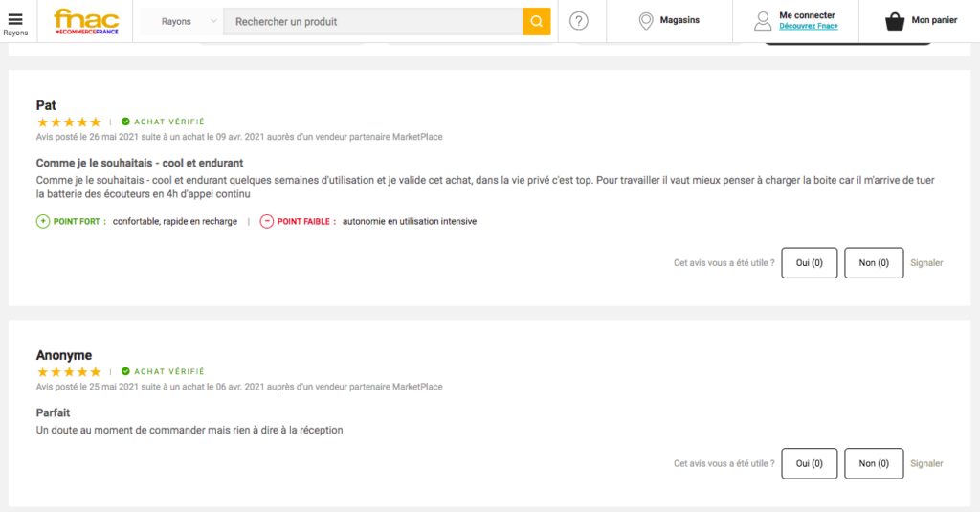This screenshot has height=512, width=980.
Task: Focus the 'Rechercher un produit' search field
Action: 373,22
